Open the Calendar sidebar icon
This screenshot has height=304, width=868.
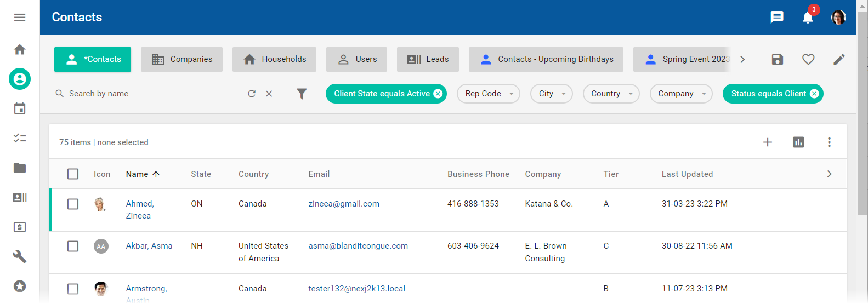click(20, 108)
